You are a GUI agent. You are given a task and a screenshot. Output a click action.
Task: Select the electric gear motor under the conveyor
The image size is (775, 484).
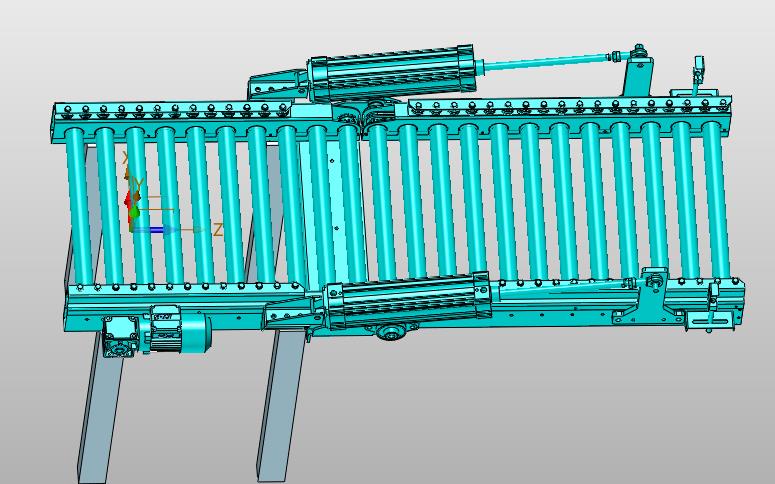click(175, 329)
